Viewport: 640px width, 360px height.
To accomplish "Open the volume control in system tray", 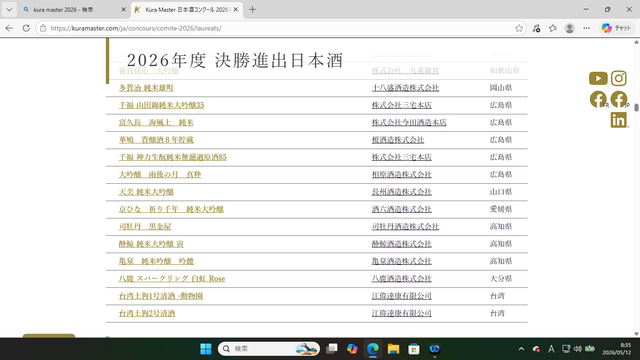I will pyautogui.click(x=578, y=349).
